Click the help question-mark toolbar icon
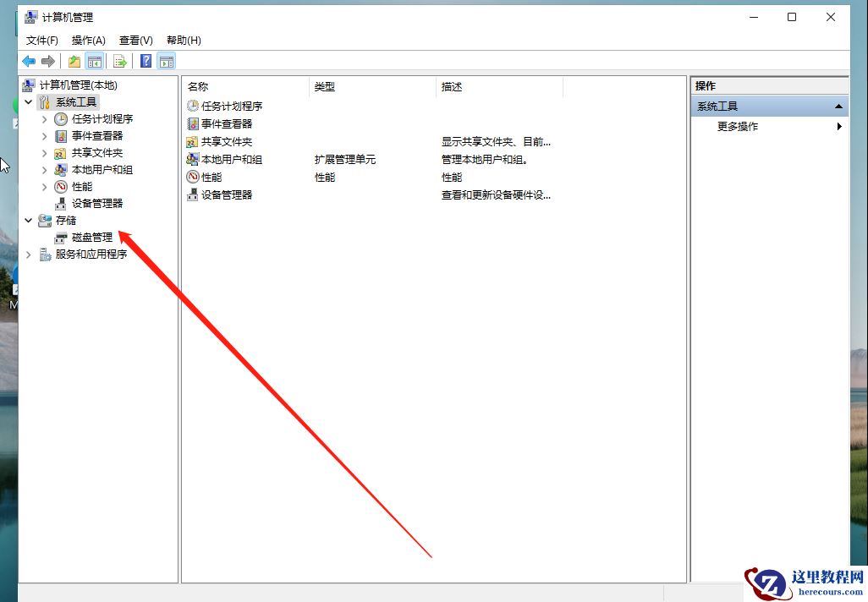This screenshot has width=868, height=602. (x=144, y=60)
